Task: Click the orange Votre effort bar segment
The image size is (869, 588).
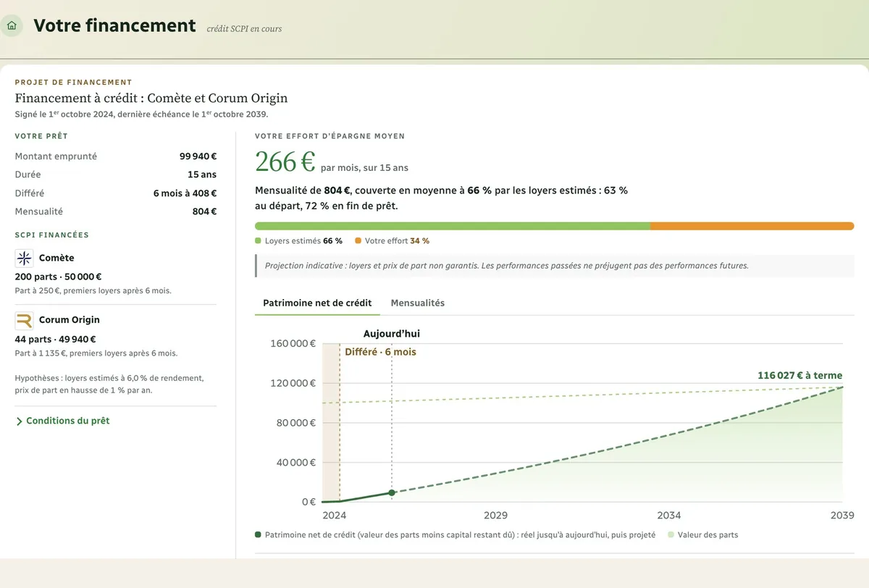Action: click(x=752, y=226)
